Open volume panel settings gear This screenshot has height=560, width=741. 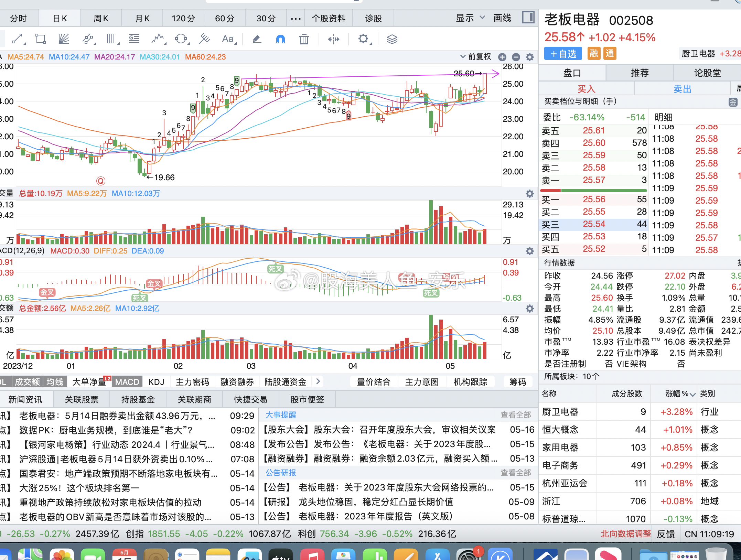[x=530, y=194]
